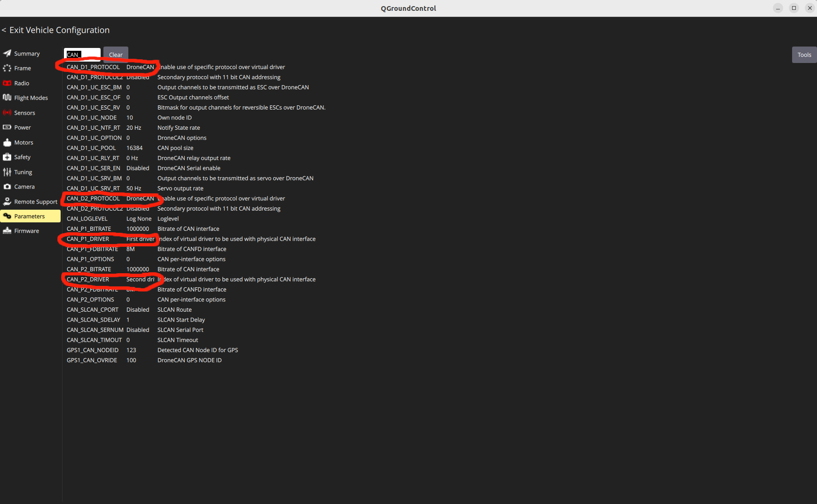Select the Power battery icon
This screenshot has width=817, height=504.
coord(7,127)
